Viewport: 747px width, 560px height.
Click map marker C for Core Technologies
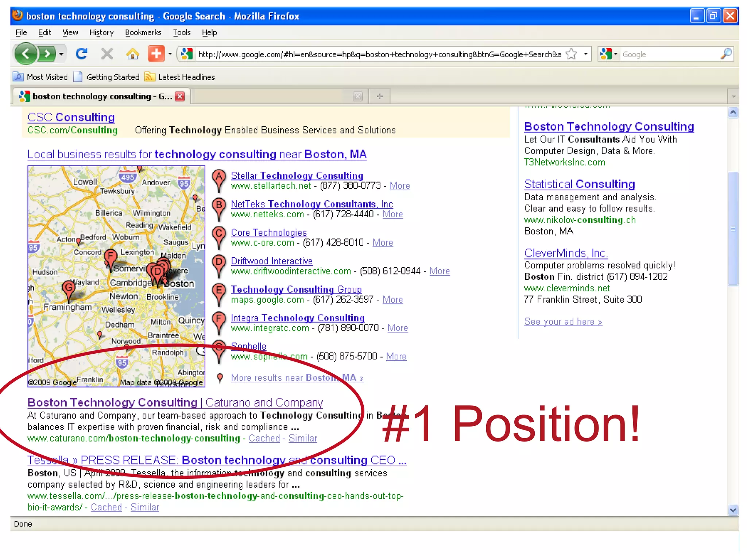[219, 237]
